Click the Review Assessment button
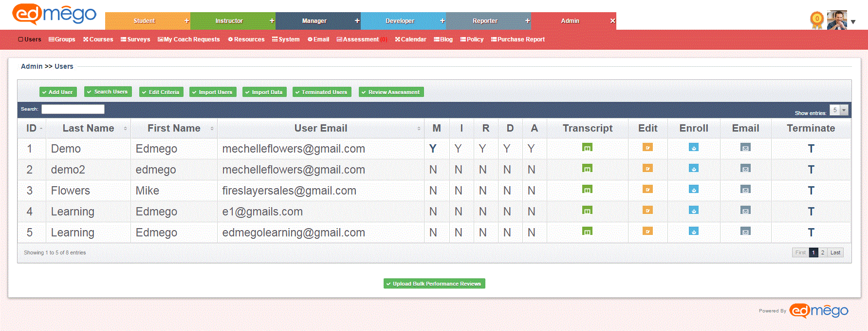Screen dimensions: 868x331 point(391,92)
